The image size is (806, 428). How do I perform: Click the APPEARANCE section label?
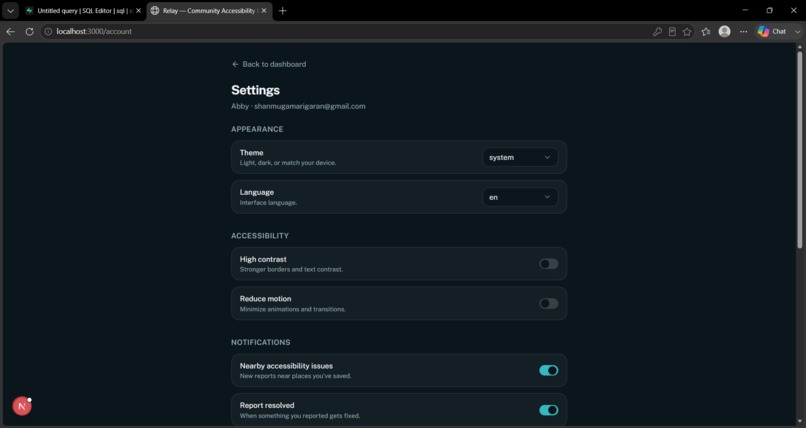click(x=257, y=129)
